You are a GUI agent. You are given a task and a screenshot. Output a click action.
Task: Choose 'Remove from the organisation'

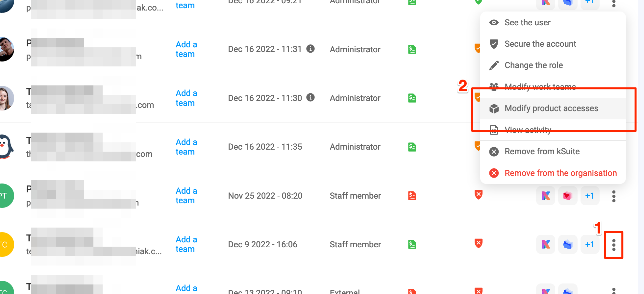pos(560,173)
